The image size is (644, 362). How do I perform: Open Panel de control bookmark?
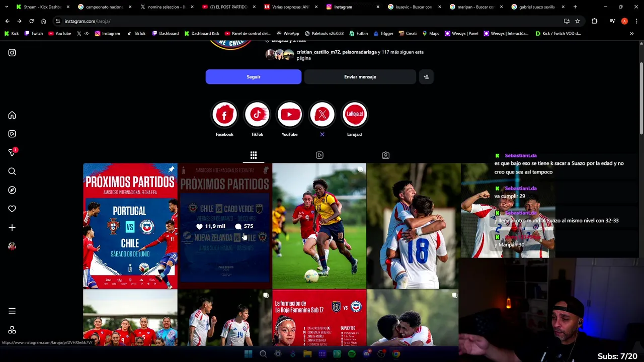point(248,33)
